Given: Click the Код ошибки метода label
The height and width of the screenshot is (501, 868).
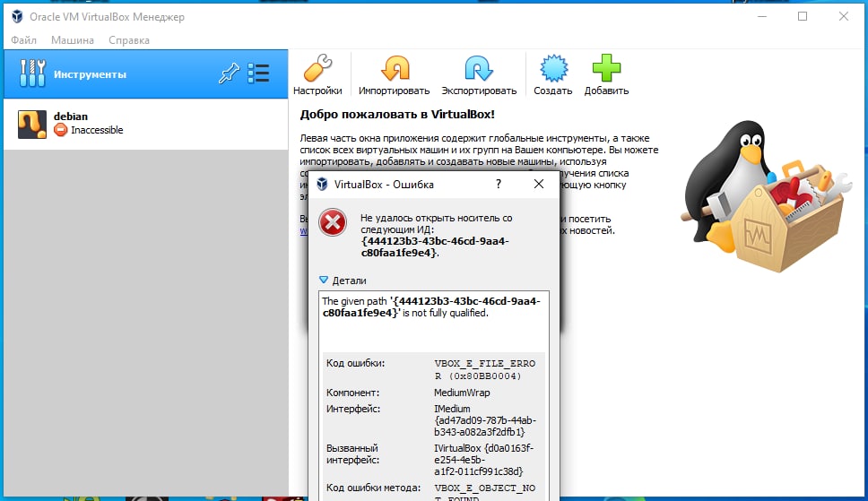Looking at the screenshot, I should click(x=374, y=488).
